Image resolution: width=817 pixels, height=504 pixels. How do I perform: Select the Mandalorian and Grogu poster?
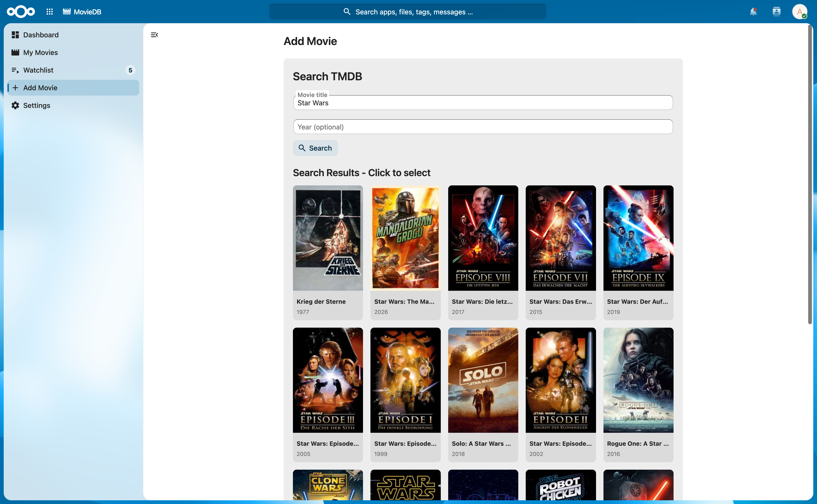(405, 238)
